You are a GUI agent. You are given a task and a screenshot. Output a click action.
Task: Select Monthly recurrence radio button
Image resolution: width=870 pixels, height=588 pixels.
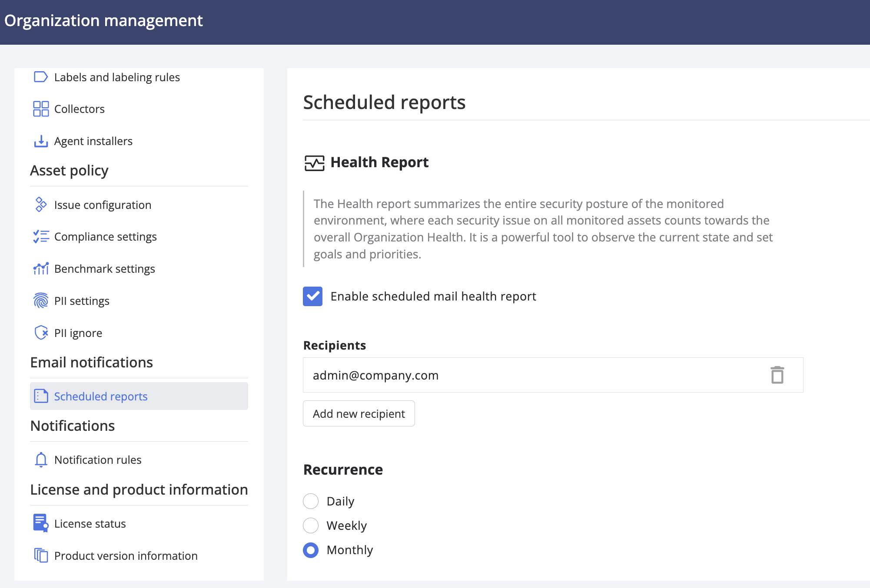(x=311, y=550)
